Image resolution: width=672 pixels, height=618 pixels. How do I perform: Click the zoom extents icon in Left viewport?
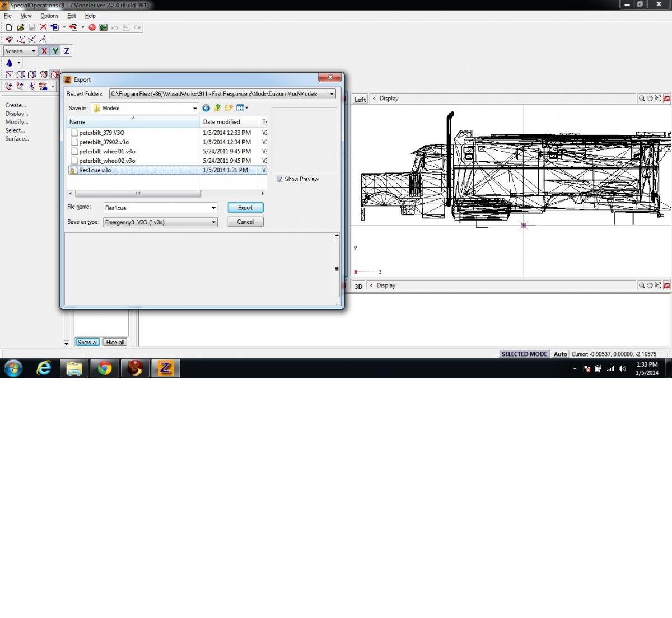pyautogui.click(x=658, y=99)
